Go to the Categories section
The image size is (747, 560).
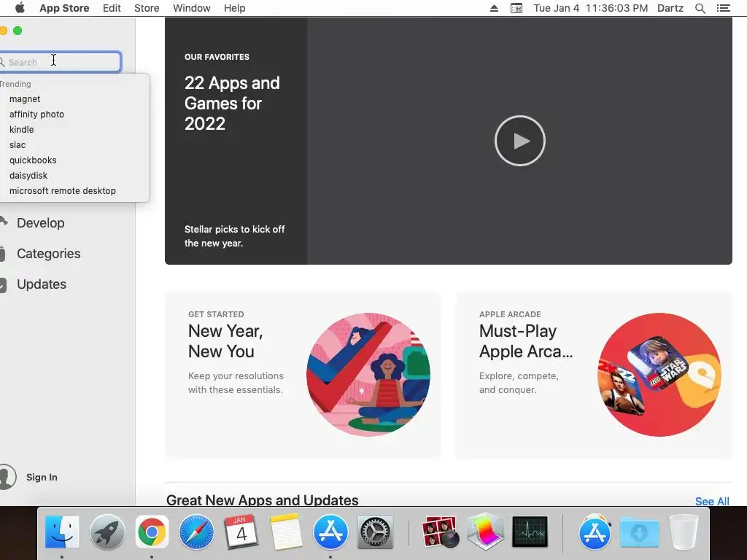point(48,253)
